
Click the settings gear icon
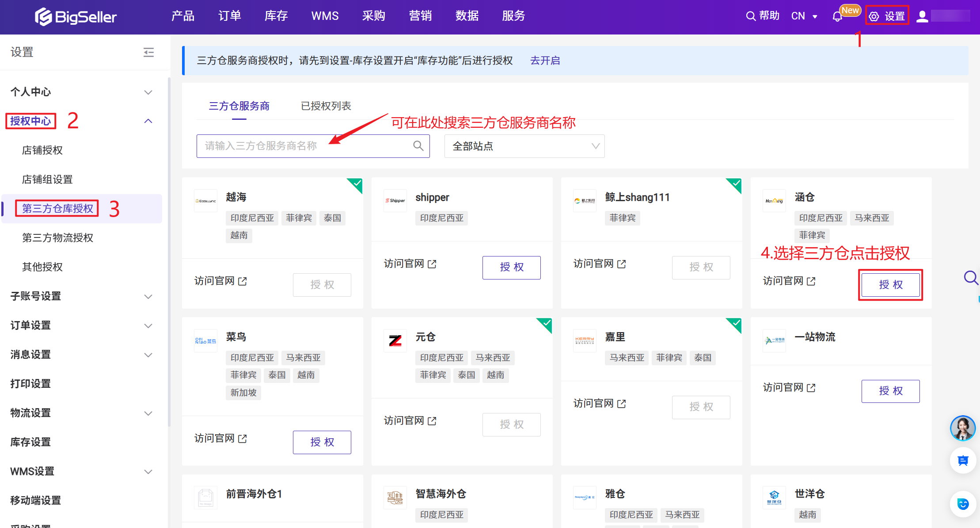coord(874,17)
